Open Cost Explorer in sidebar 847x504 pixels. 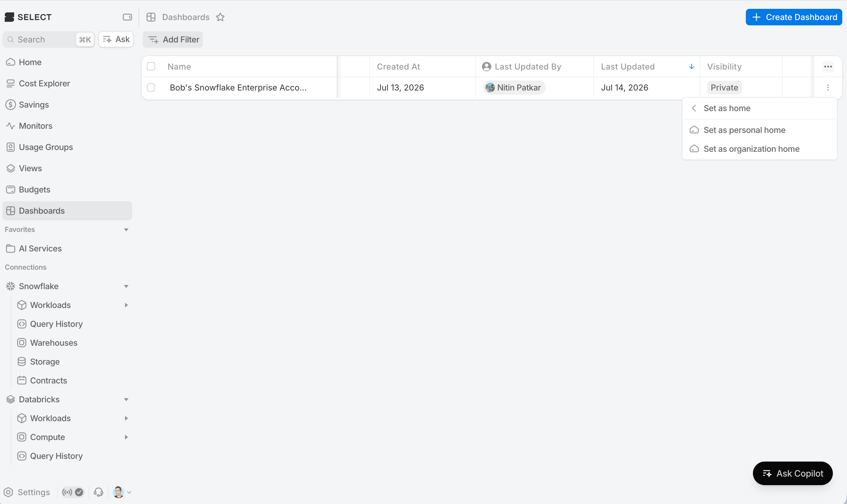point(67,83)
